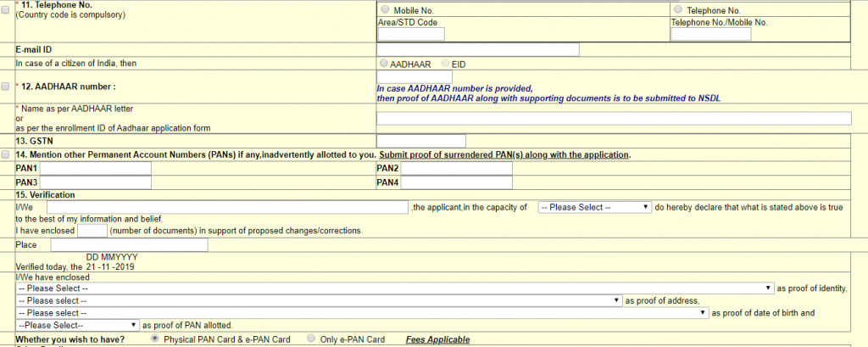Click the E-mail ID input field
868x347 pixels.
point(478,50)
